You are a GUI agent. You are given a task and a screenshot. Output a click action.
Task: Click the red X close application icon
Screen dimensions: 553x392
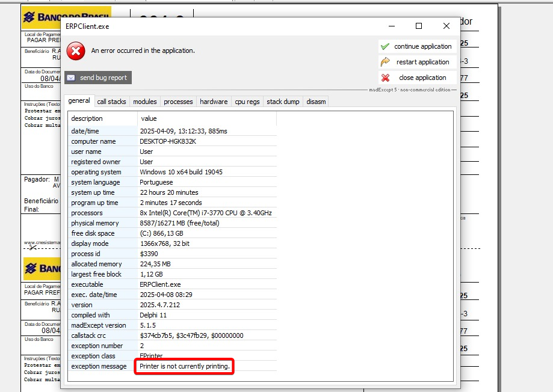coord(385,78)
